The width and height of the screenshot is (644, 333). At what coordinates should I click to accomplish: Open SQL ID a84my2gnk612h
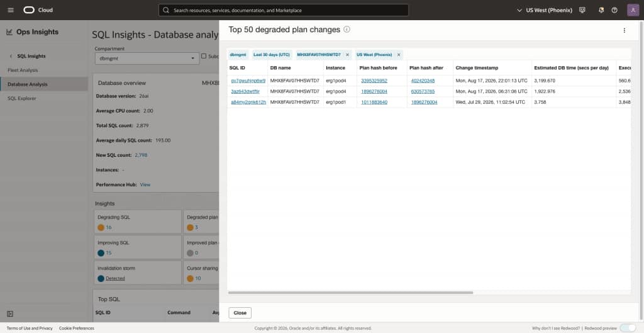point(248,102)
